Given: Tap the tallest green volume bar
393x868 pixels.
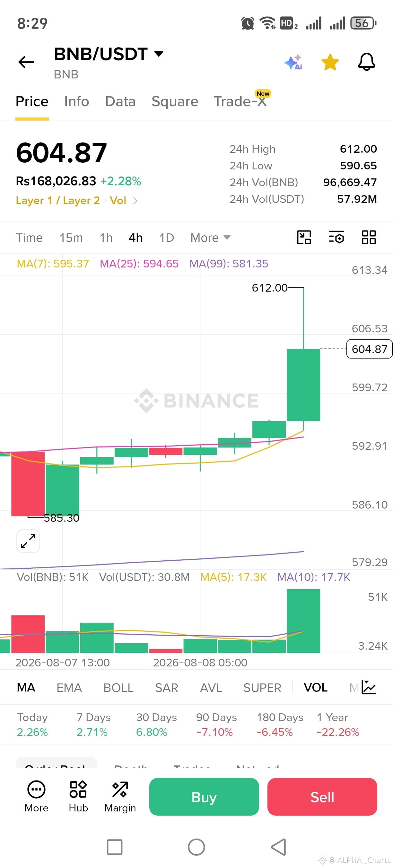Looking at the screenshot, I should point(303,621).
